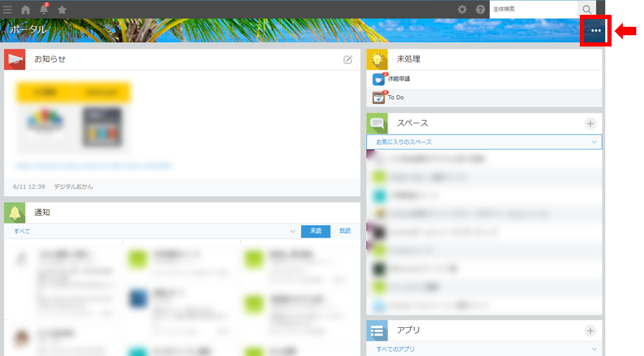
Task: Switch to the 未読 notifications tab
Action: coord(315,231)
